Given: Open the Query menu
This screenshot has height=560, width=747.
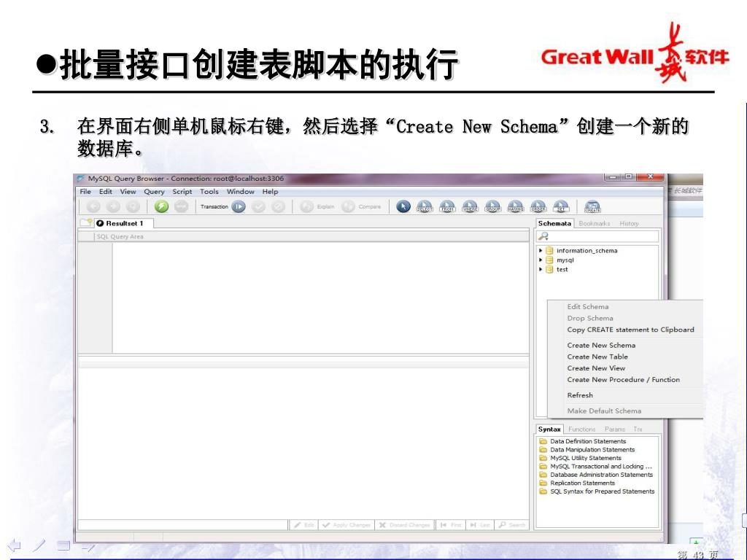Looking at the screenshot, I should coord(154,192).
